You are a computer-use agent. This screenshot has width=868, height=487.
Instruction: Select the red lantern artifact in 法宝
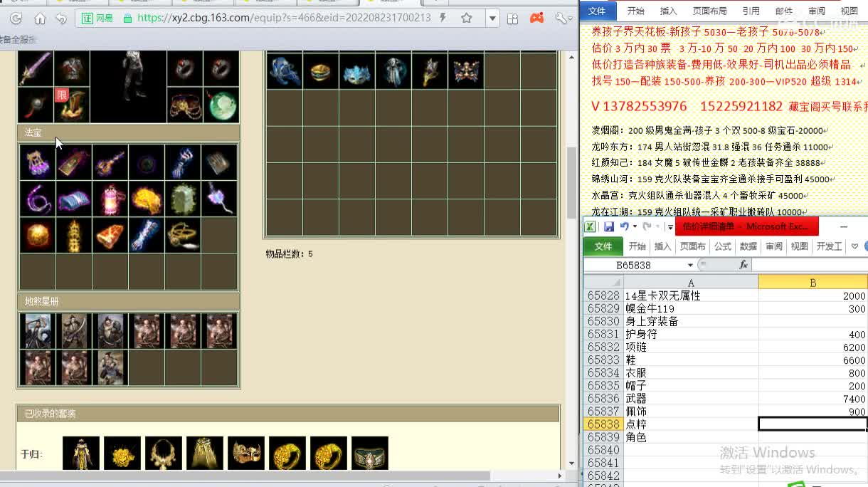tap(110, 199)
